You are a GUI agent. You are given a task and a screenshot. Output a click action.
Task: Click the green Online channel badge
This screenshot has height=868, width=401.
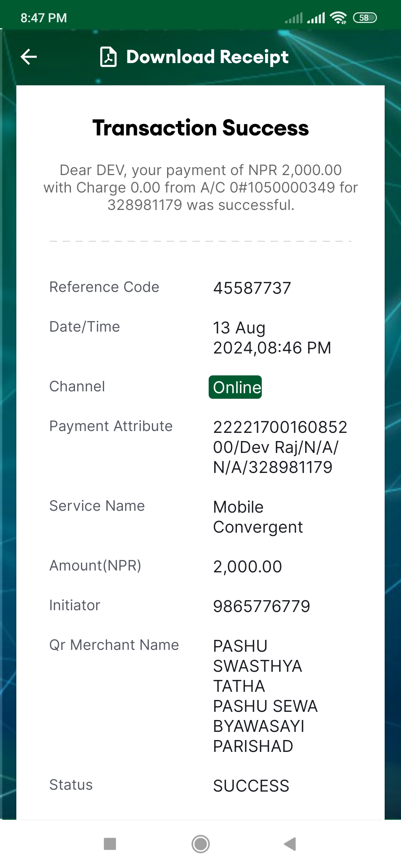235,387
